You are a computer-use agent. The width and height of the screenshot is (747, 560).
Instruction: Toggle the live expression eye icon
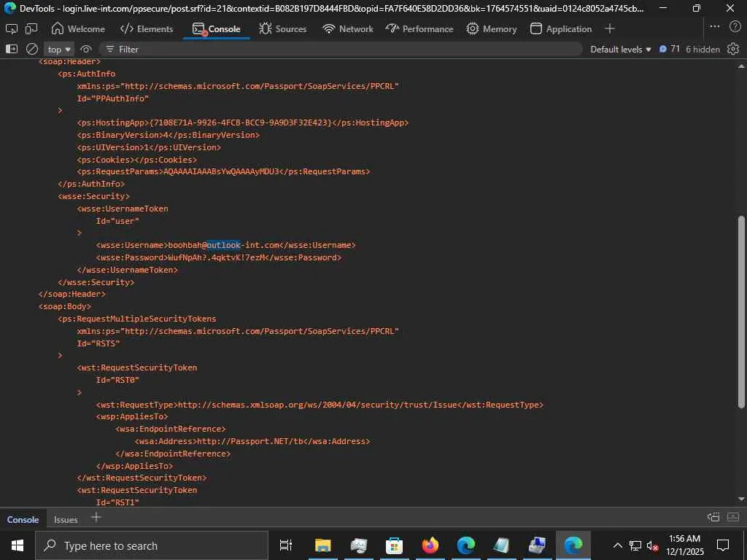86,49
